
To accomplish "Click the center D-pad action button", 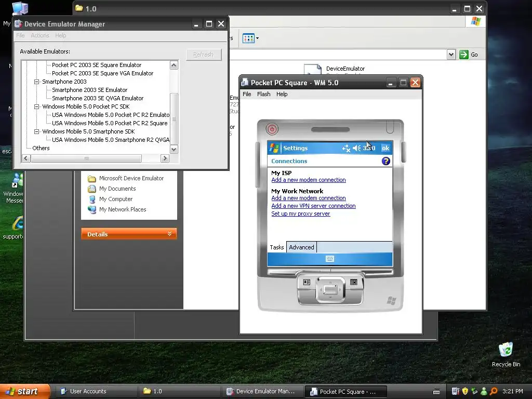I will [x=330, y=289].
